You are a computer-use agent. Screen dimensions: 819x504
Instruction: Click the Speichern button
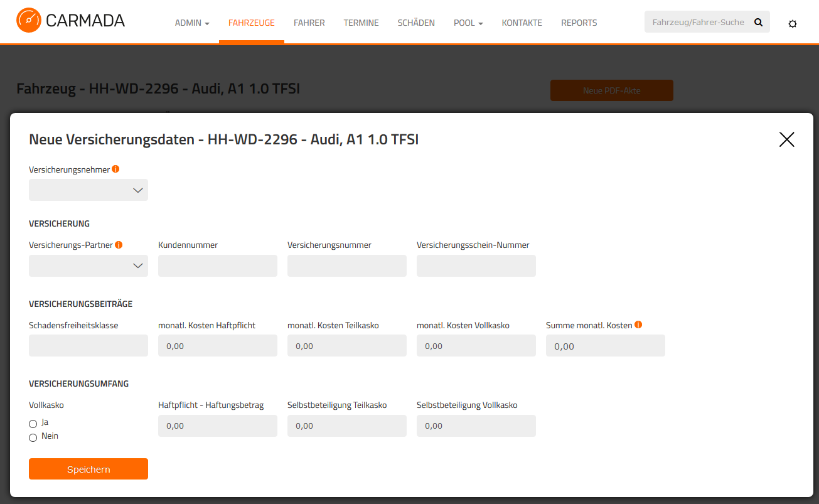[x=88, y=469]
